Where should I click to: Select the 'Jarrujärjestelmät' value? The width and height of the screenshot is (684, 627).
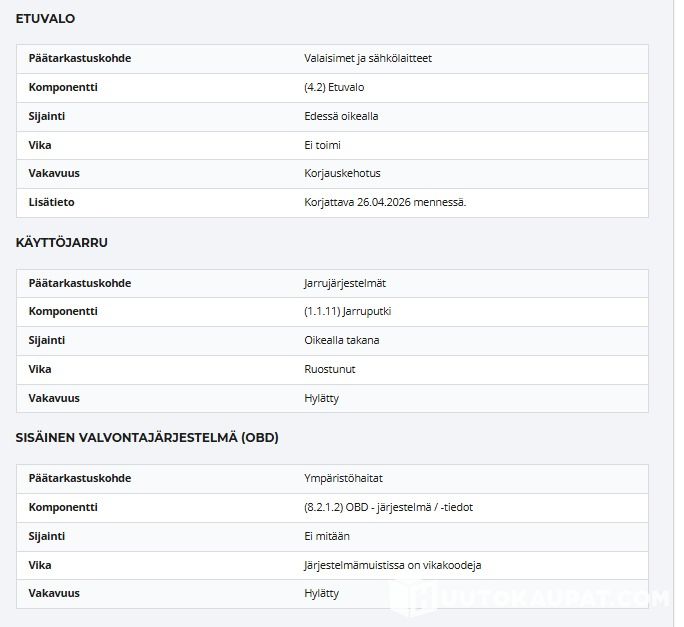(343, 283)
